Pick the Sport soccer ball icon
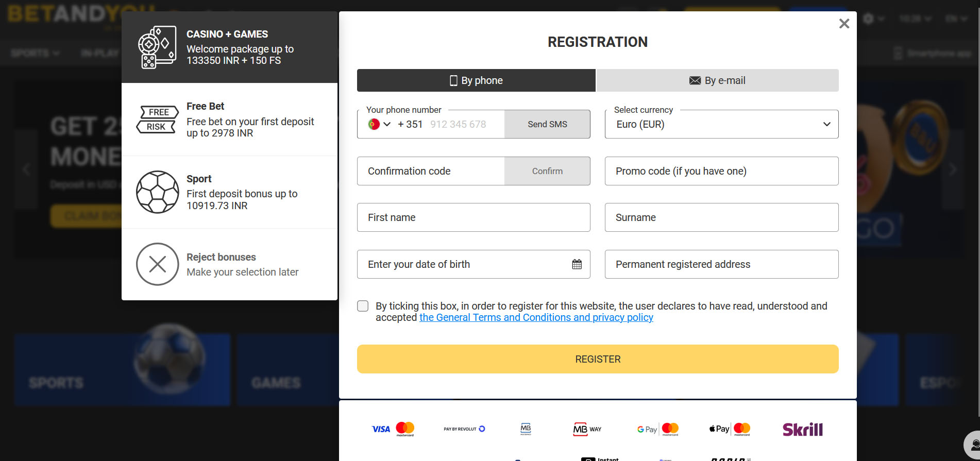This screenshot has width=980, height=461. pyautogui.click(x=157, y=192)
